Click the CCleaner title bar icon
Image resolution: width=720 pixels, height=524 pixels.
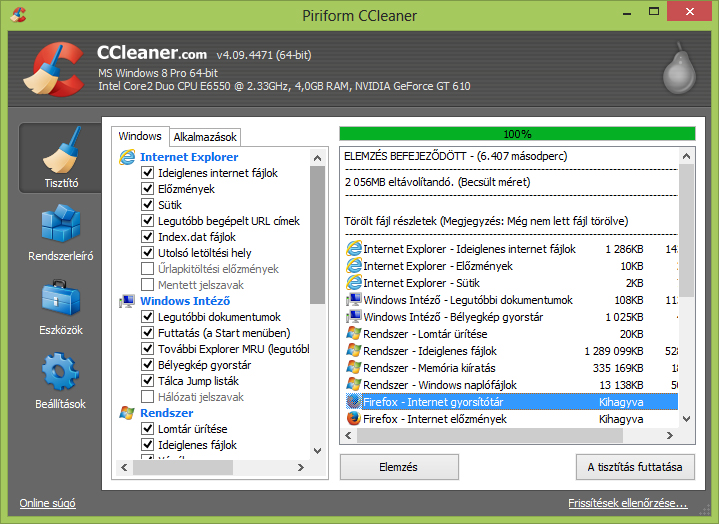15,16
